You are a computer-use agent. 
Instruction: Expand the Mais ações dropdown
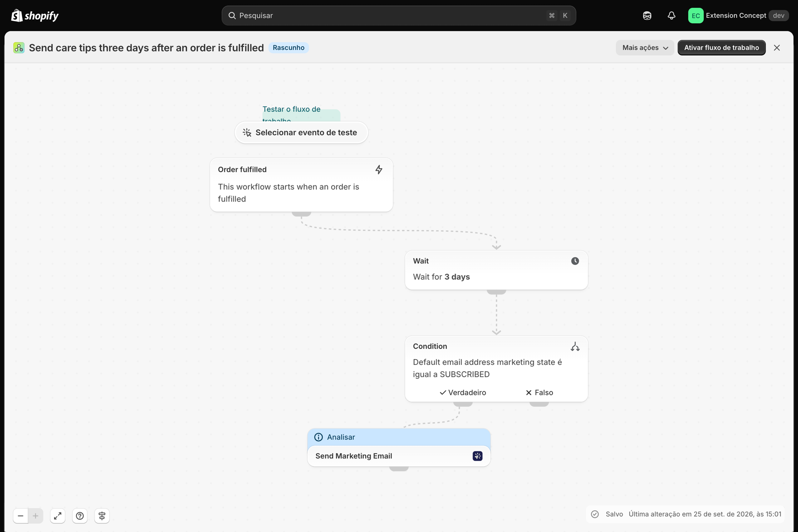coord(645,48)
